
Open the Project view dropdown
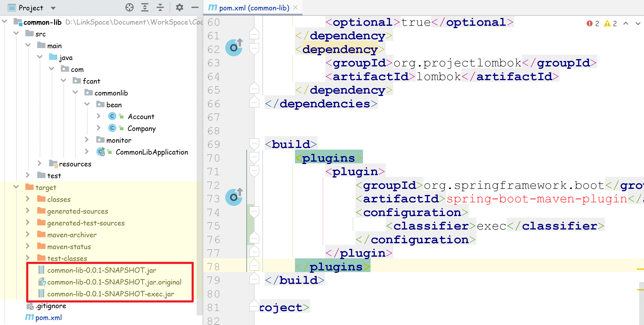click(x=53, y=8)
